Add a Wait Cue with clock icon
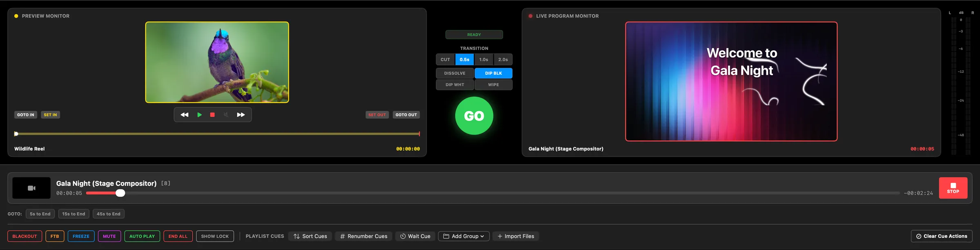This screenshot has width=980, height=250. click(415, 236)
